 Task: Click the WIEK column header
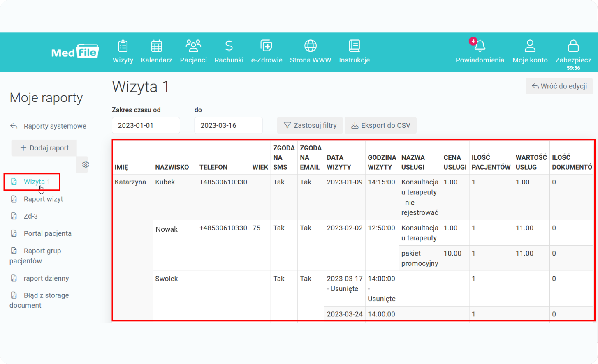click(260, 167)
